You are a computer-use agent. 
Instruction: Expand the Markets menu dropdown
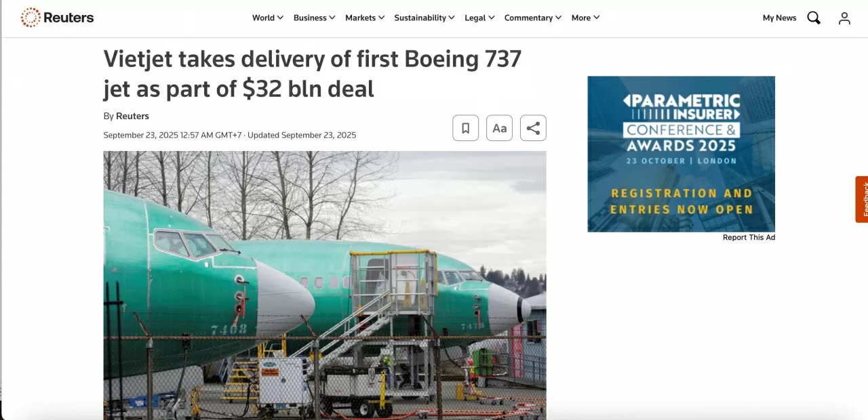point(365,18)
